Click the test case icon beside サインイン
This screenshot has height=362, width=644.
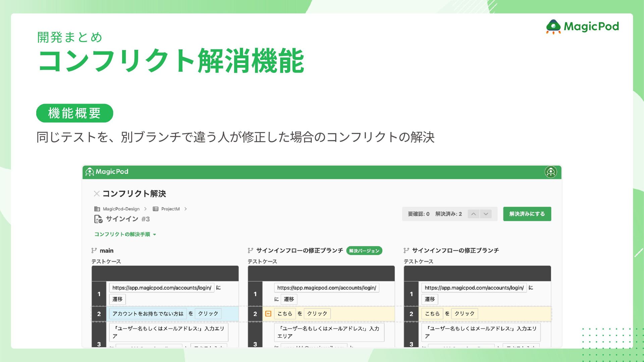pyautogui.click(x=98, y=219)
